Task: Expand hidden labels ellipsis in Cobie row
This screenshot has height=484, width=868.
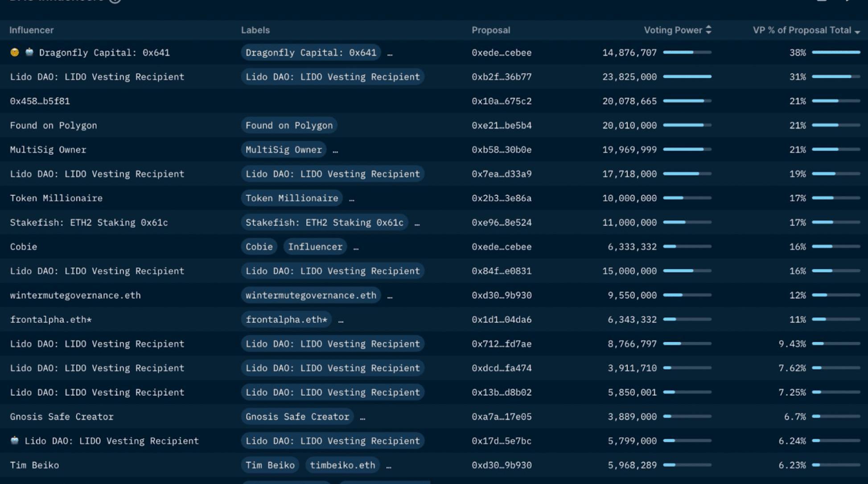Action: click(356, 248)
